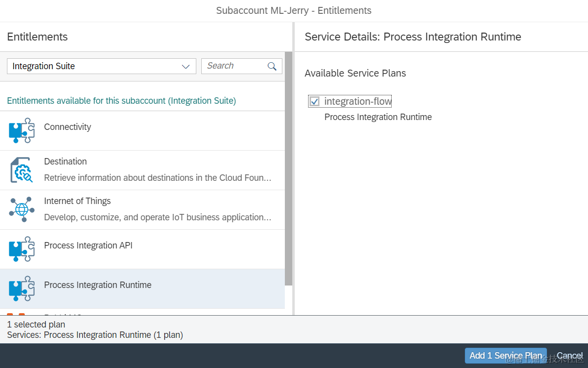
Task: Click the Process Integration API puzzle icon
Action: [22, 249]
